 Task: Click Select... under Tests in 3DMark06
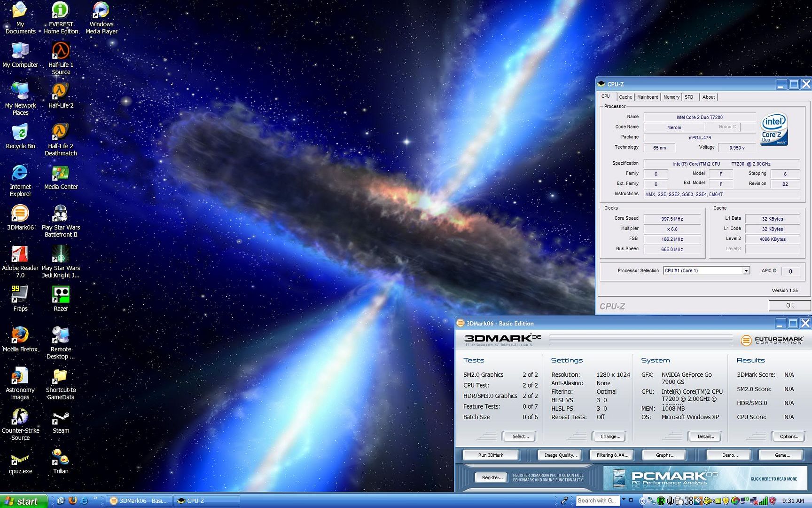tap(520, 437)
